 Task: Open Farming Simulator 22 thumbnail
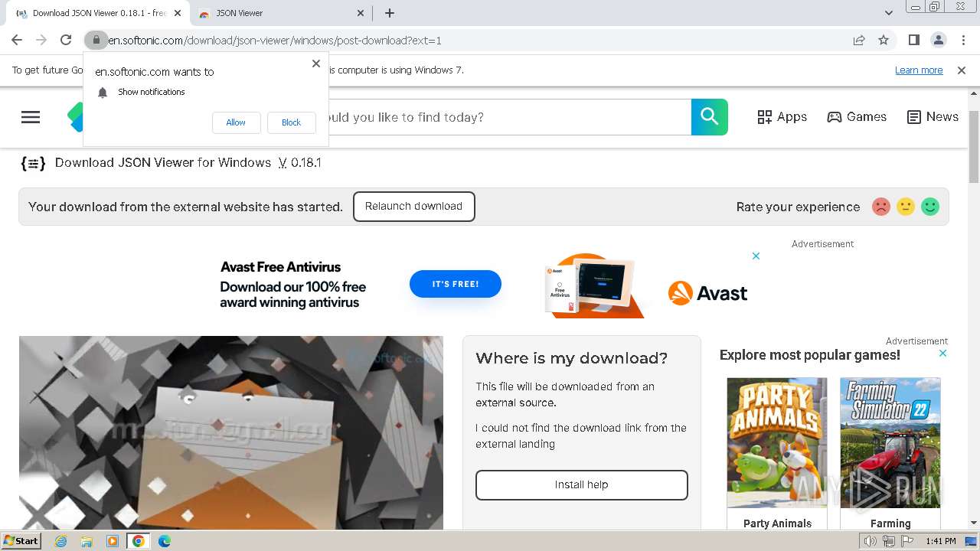pyautogui.click(x=890, y=442)
